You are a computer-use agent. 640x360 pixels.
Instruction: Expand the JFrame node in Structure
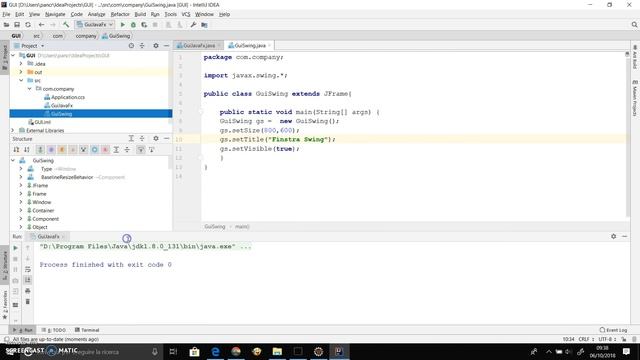[21, 185]
